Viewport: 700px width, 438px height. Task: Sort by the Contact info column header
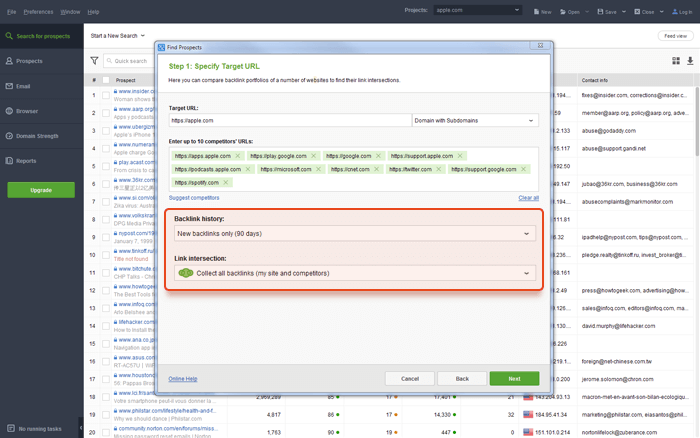click(635, 80)
